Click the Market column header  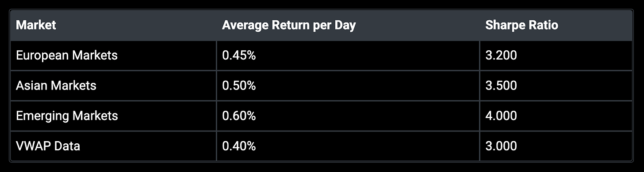[36, 26]
